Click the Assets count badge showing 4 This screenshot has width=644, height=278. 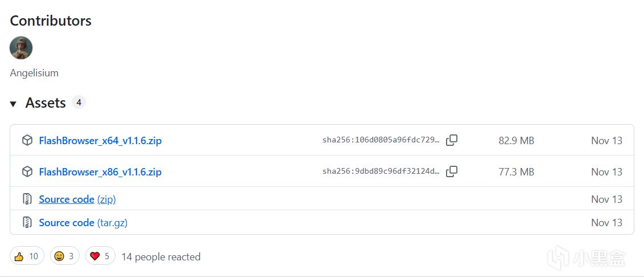point(79,103)
